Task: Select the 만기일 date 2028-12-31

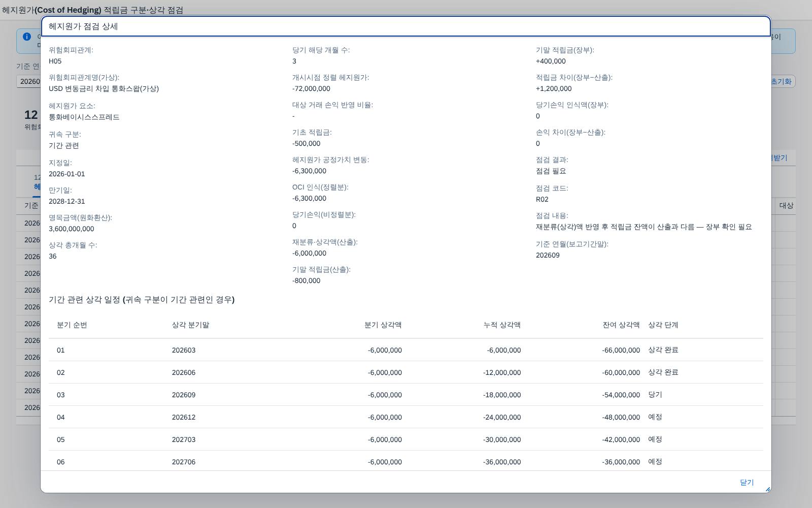Action: click(x=67, y=201)
